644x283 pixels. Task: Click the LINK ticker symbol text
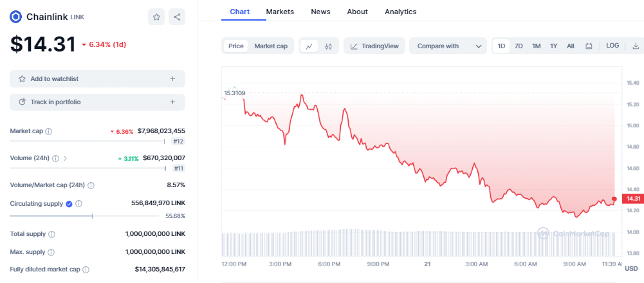(x=77, y=17)
